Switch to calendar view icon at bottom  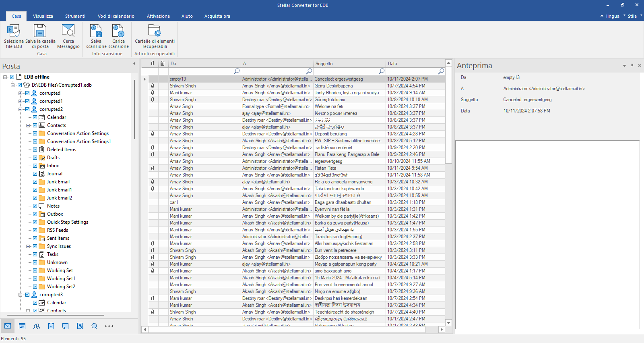[x=22, y=326]
